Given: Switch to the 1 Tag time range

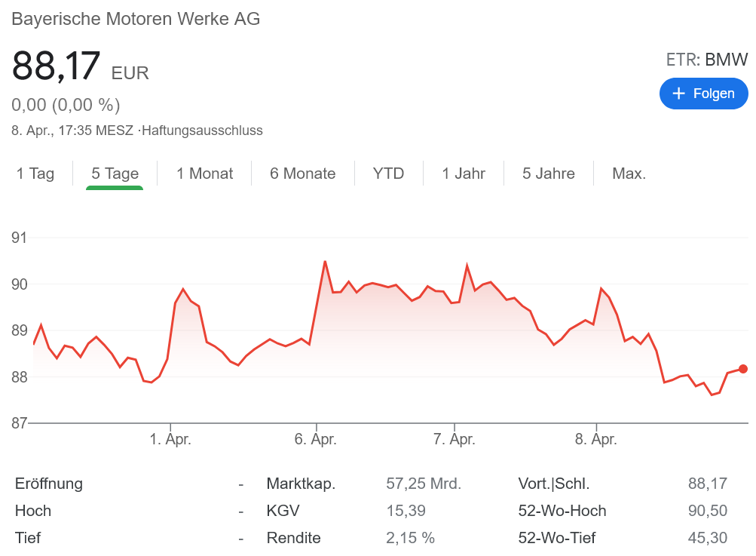Looking at the screenshot, I should [35, 173].
